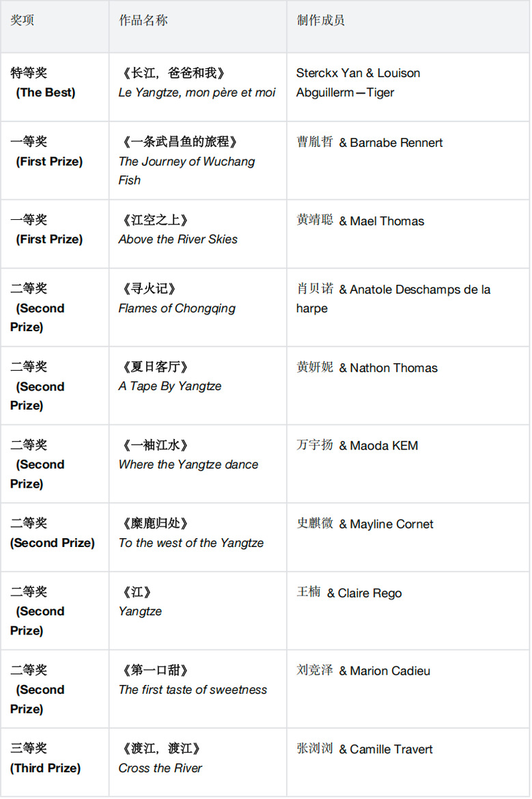Click Le Yangtze, mon père et moi text
This screenshot has width=532, height=799.
pyautogui.click(x=197, y=93)
